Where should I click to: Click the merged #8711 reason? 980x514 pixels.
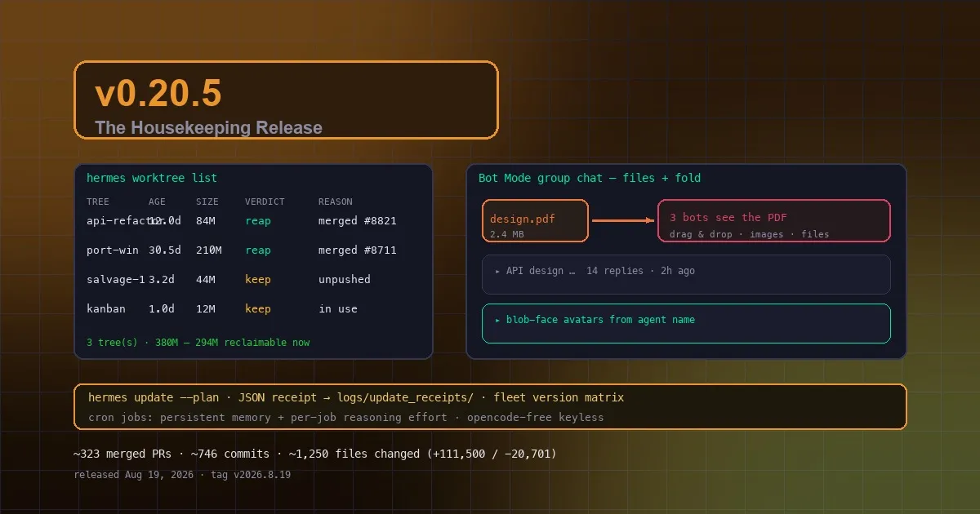coord(358,250)
